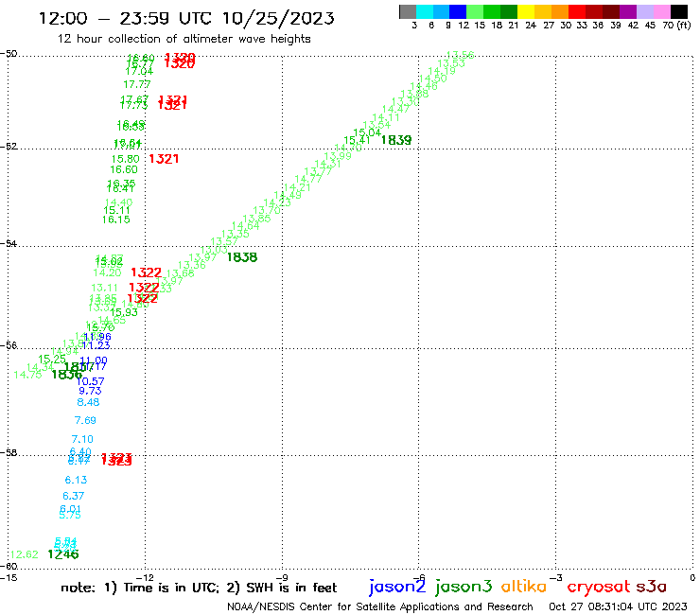Click the time label '1246' near the bottom

(63, 554)
